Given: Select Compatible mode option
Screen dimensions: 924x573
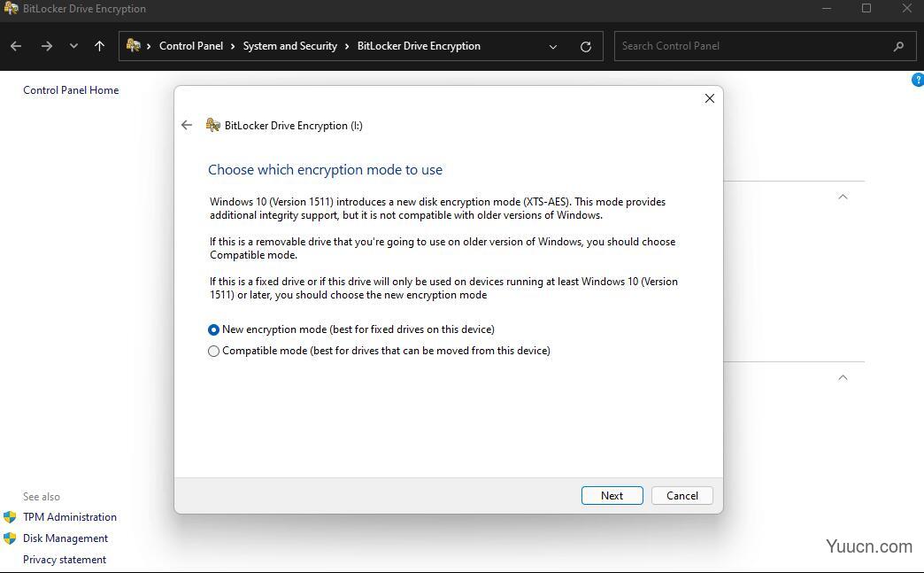Looking at the screenshot, I should [x=380, y=351].
